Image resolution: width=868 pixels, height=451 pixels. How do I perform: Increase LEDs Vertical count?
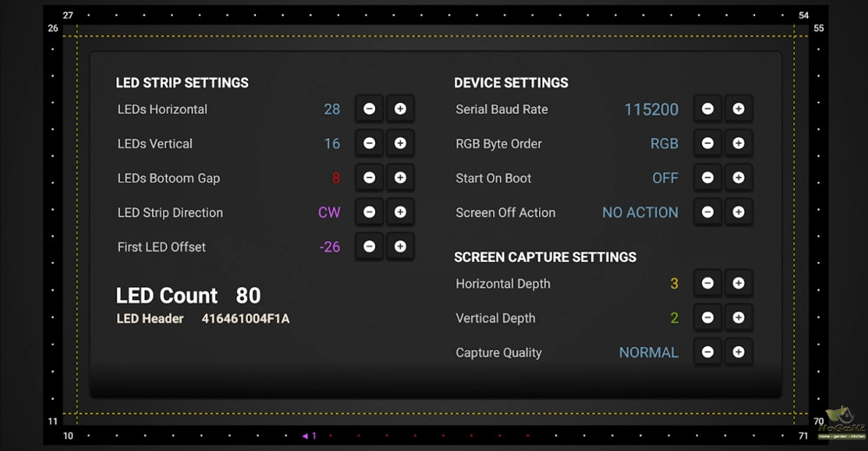[400, 143]
